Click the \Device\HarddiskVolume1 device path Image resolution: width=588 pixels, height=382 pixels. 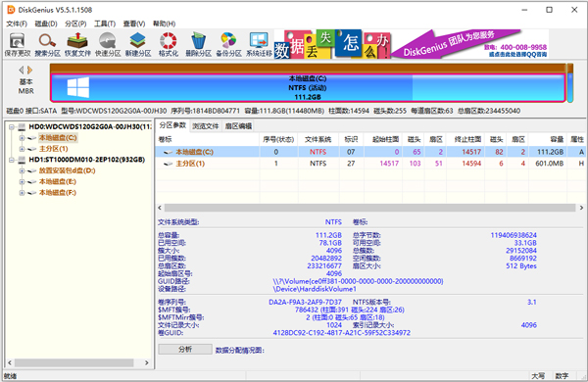tap(315, 289)
